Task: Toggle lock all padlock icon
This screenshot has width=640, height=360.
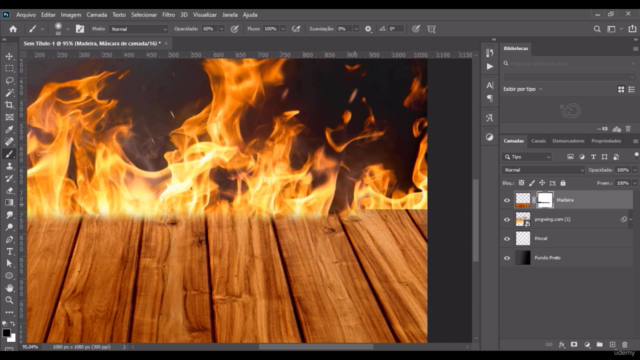Action: coord(563,183)
